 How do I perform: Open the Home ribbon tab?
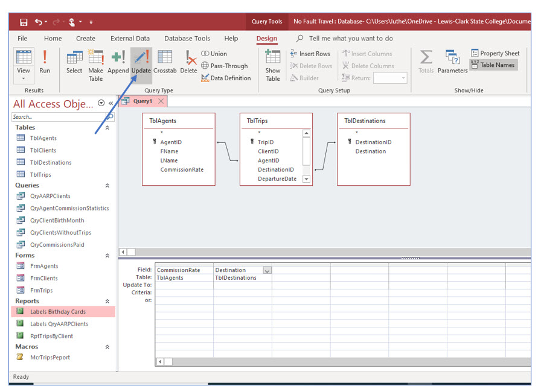pos(53,38)
